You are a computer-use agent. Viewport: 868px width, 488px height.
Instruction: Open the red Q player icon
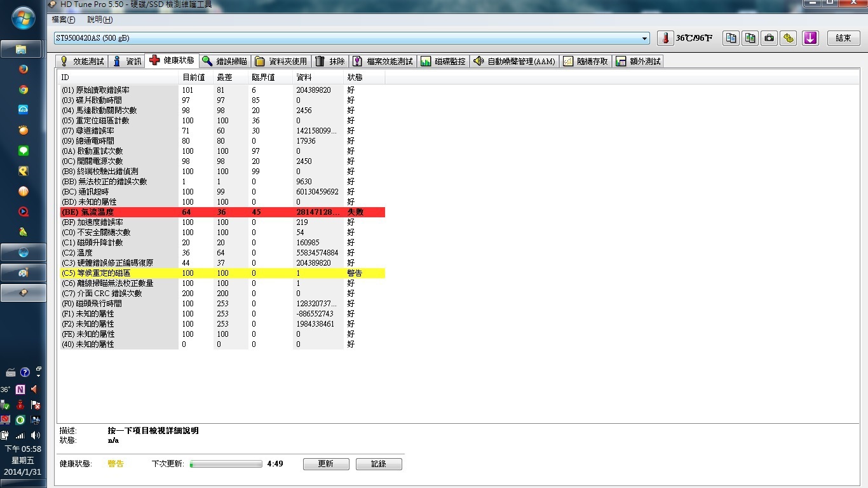(24, 212)
